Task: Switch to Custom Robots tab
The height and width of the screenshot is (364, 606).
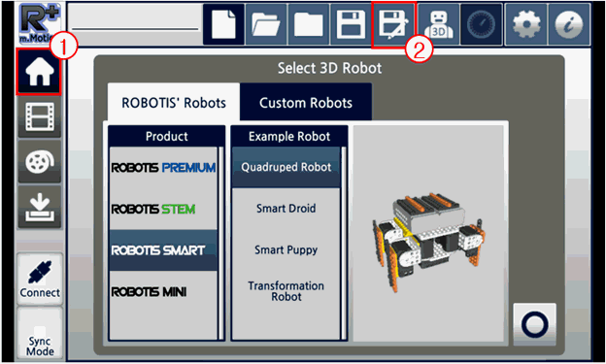Action: pos(306,102)
